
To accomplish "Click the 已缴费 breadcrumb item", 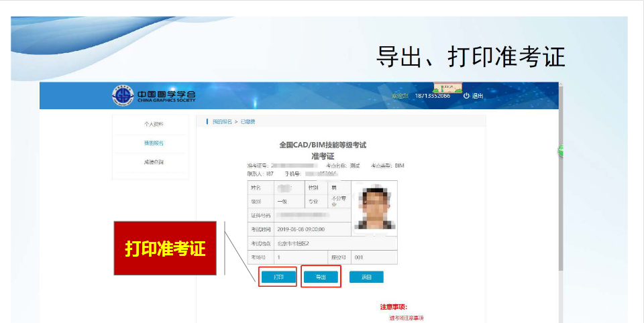I will [248, 121].
